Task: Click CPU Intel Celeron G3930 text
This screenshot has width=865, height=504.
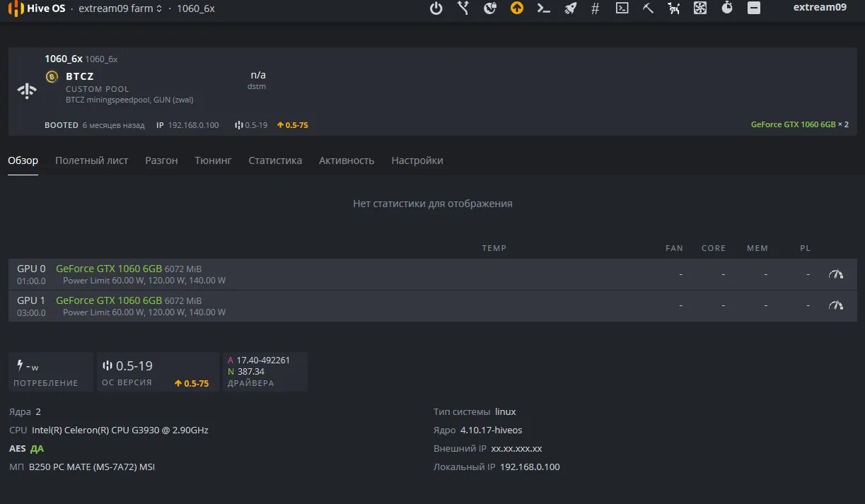Action: tap(120, 430)
